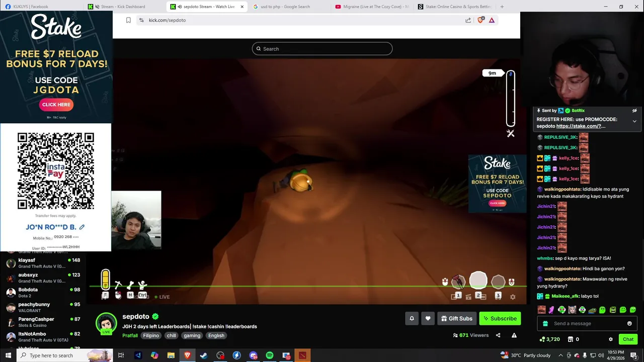This screenshot has height=362, width=644.
Task: Open Steam from the taskbar
Action: pos(204,355)
